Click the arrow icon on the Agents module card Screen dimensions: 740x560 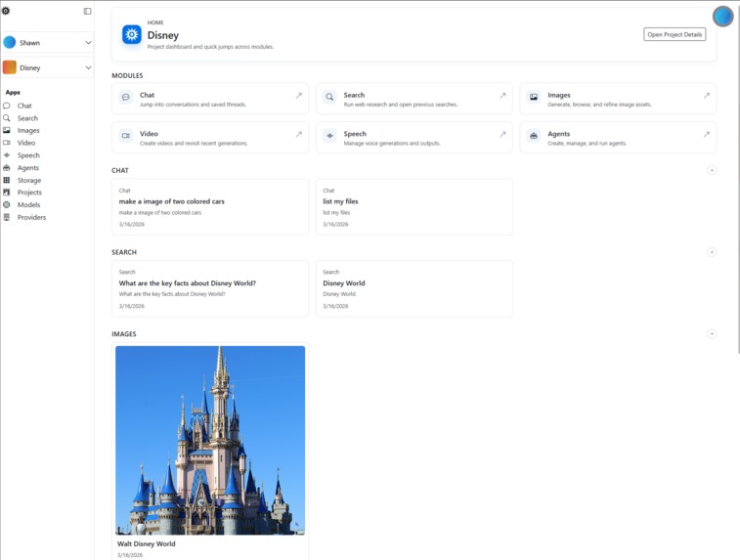pyautogui.click(x=707, y=134)
